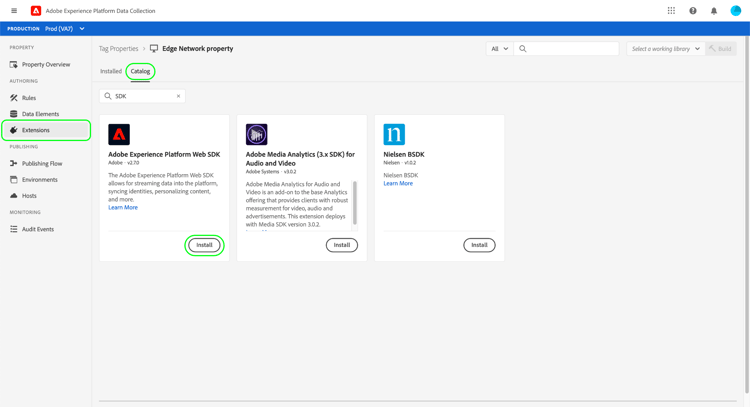Viewport: 750px width, 407px height.
Task: Click the magnifier icon in the catalog filter
Action: pyautogui.click(x=108, y=96)
